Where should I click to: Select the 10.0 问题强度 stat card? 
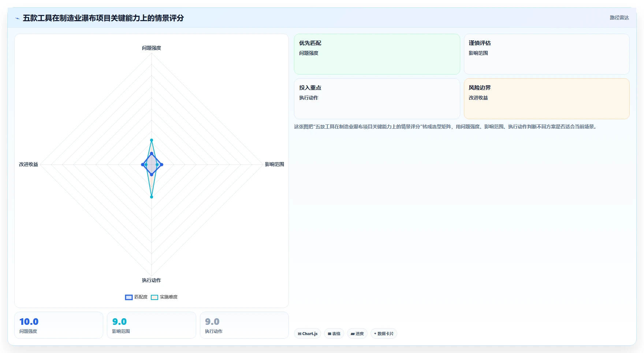tap(59, 325)
